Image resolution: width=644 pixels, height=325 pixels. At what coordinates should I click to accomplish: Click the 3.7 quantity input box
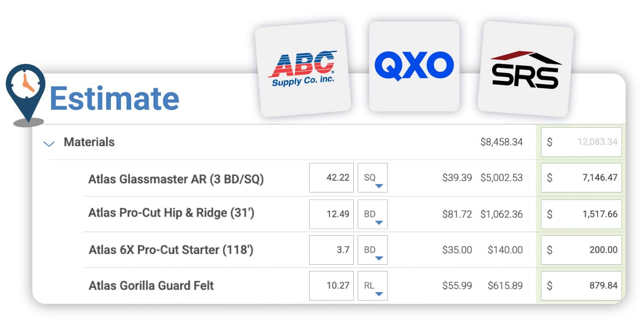pyautogui.click(x=331, y=250)
